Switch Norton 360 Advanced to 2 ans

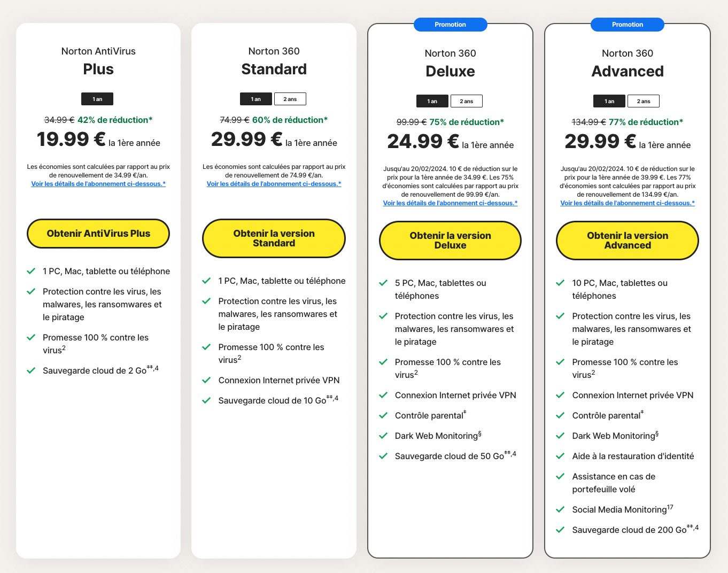click(x=644, y=101)
